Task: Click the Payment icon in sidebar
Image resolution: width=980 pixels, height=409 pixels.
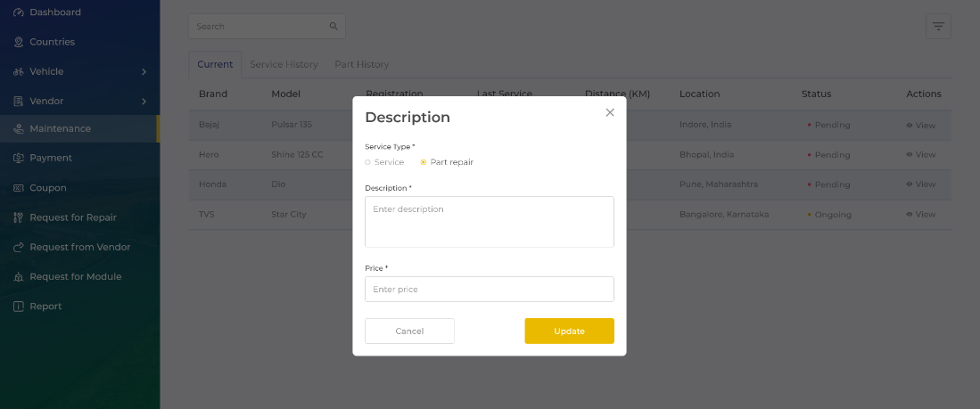Action: pos(19,158)
